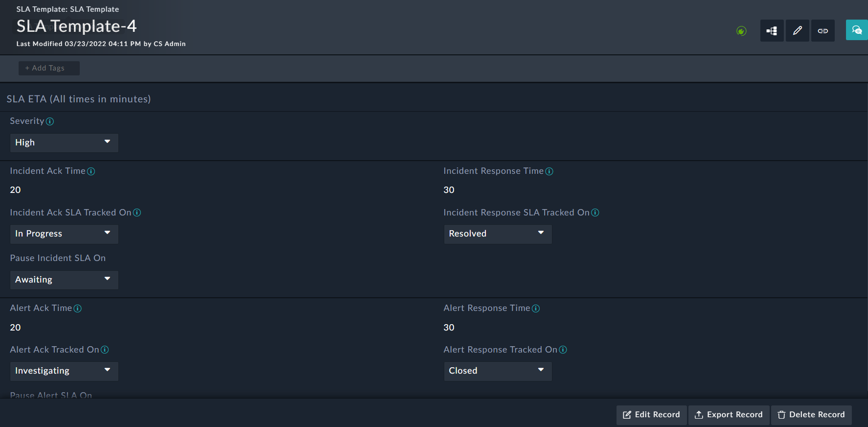Image resolution: width=868 pixels, height=427 pixels.
Task: Open the collaboration comments panel icon
Action: click(x=856, y=30)
